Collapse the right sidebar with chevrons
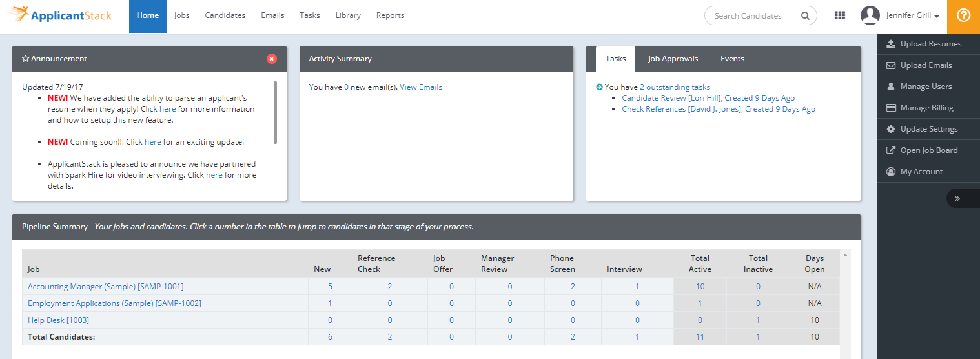This screenshot has height=359, width=980. point(957,198)
